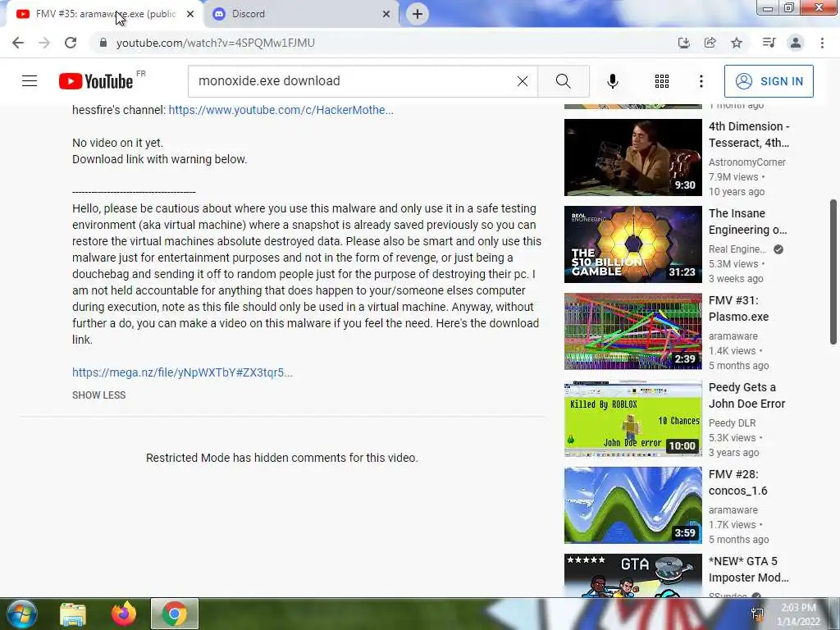Open the taskbar clock showing 2:03 PM
This screenshot has height=630, width=840.
coord(798,614)
